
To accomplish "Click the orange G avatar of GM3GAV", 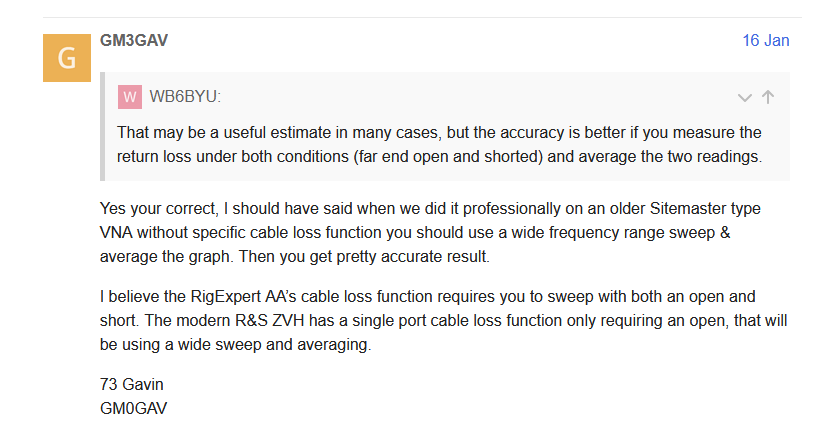I will (x=67, y=57).
